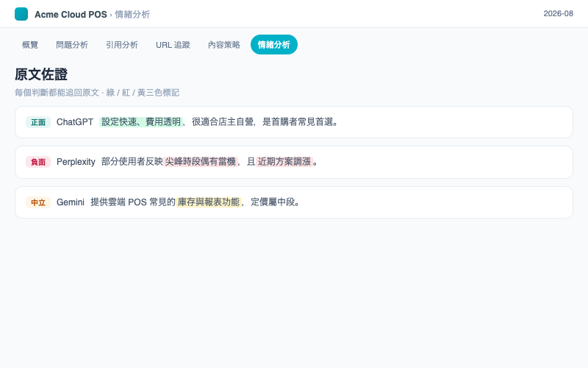
Task: Click the teal Acme Cloud POS logo icon
Action: (21, 14)
